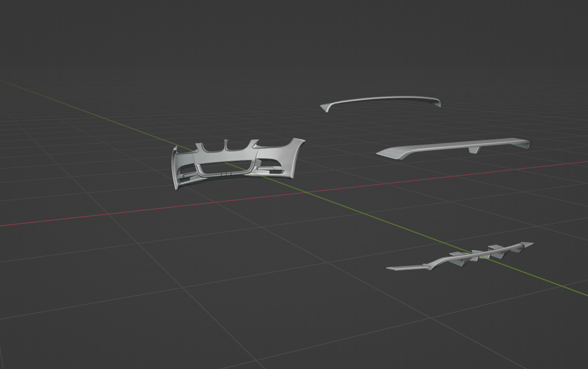The width and height of the screenshot is (588, 369).
Task: Select the thin curved lip spoiler object
Action: (x=381, y=100)
